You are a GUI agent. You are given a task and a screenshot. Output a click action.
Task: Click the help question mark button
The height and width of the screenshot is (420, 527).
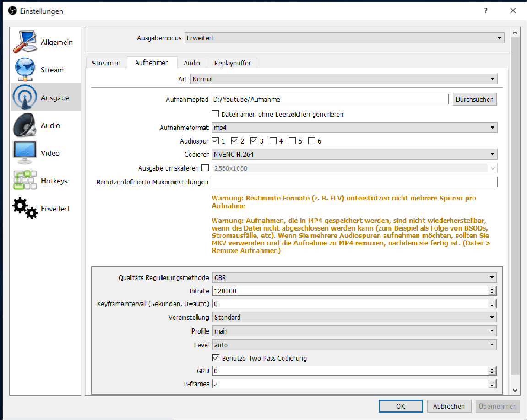486,11
